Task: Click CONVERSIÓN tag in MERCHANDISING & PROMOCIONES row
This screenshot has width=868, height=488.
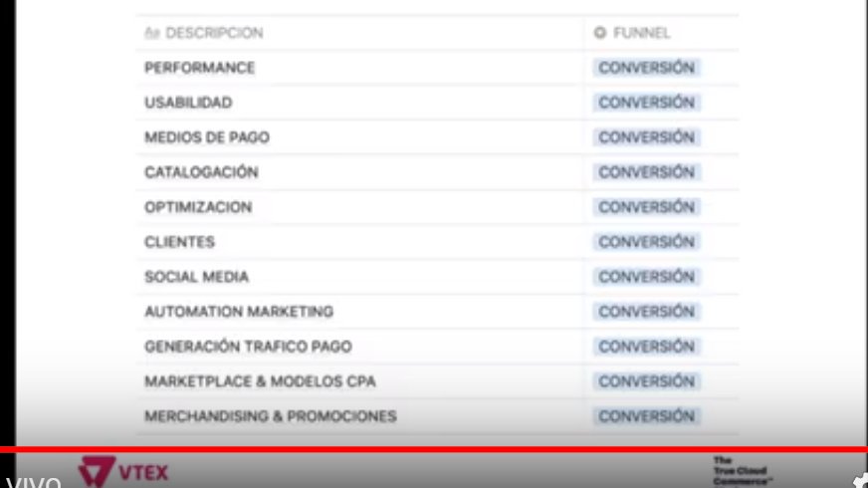Action: [647, 416]
